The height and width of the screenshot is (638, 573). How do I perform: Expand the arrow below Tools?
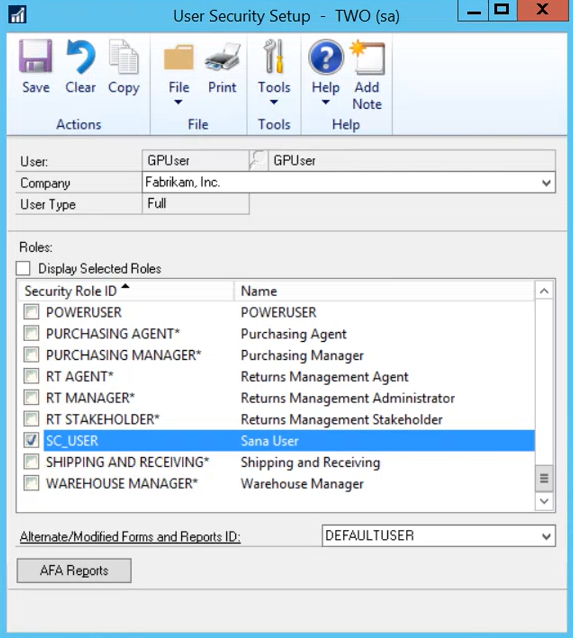coord(274,102)
